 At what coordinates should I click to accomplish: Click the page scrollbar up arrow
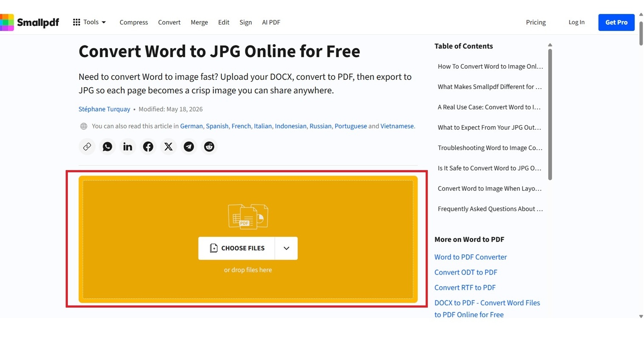coord(641,14)
